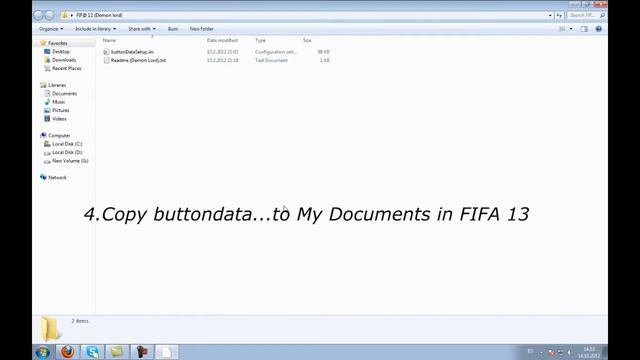
Task: Sort files by the Name column
Action: click(109, 40)
